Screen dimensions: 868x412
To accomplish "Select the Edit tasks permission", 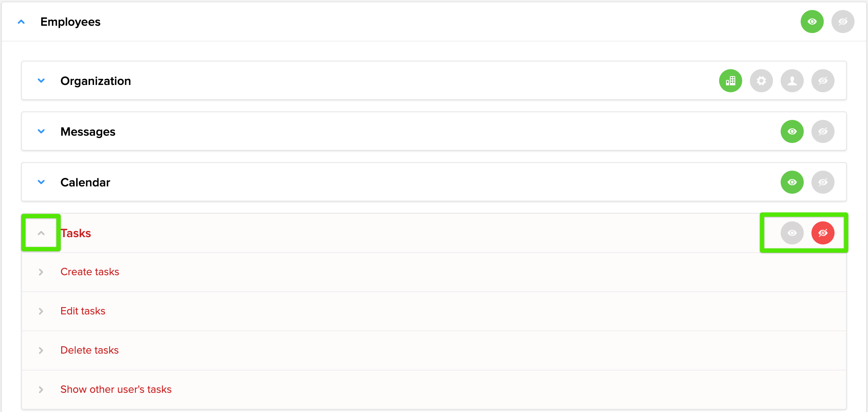I will tap(40, 311).
